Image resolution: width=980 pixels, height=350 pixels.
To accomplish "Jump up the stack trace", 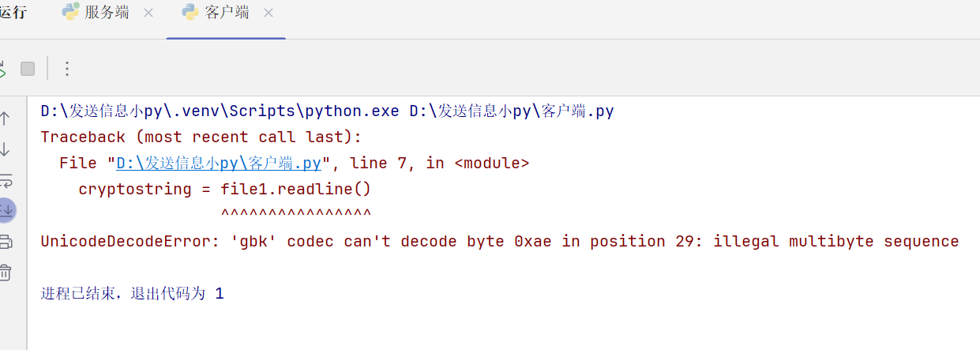I will click(5, 119).
